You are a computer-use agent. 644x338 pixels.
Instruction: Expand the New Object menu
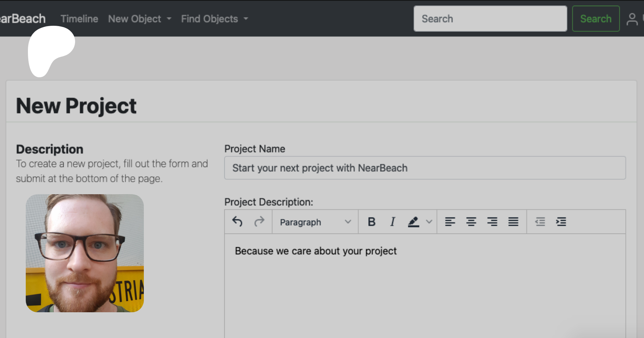pos(140,19)
